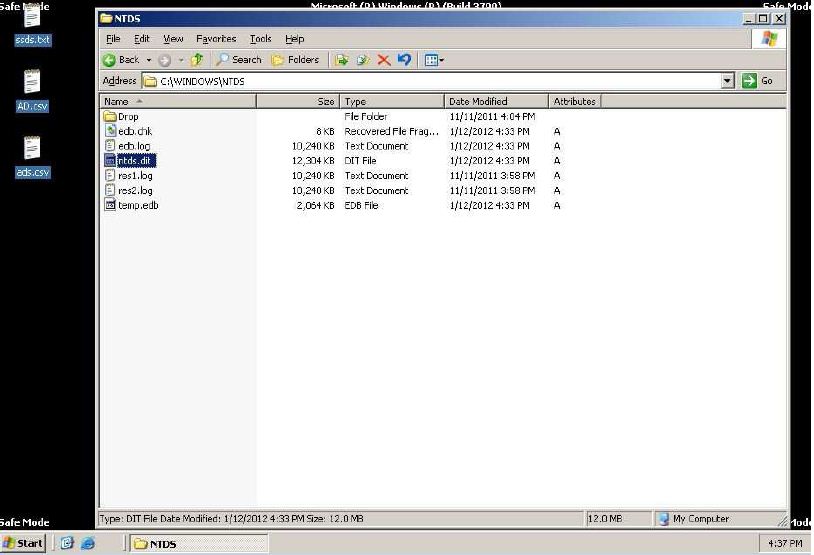Sort by the Type column header
The image size is (814, 555).
[392, 102]
